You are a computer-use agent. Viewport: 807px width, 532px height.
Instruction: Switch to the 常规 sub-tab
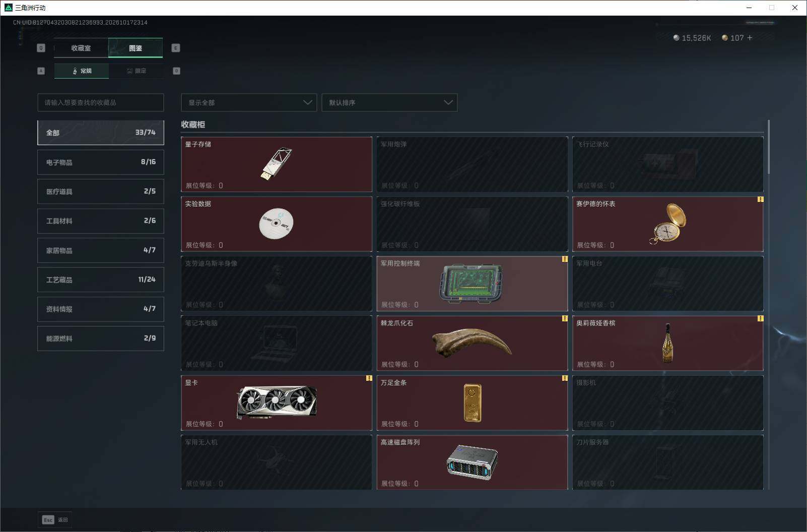(82, 71)
